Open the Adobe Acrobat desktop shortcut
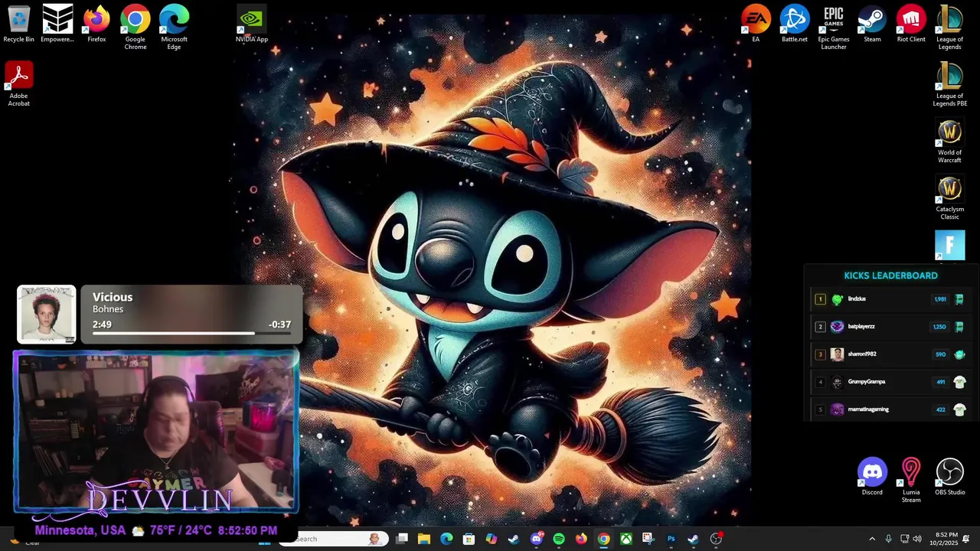Viewport: 980px width, 551px height. (x=18, y=84)
